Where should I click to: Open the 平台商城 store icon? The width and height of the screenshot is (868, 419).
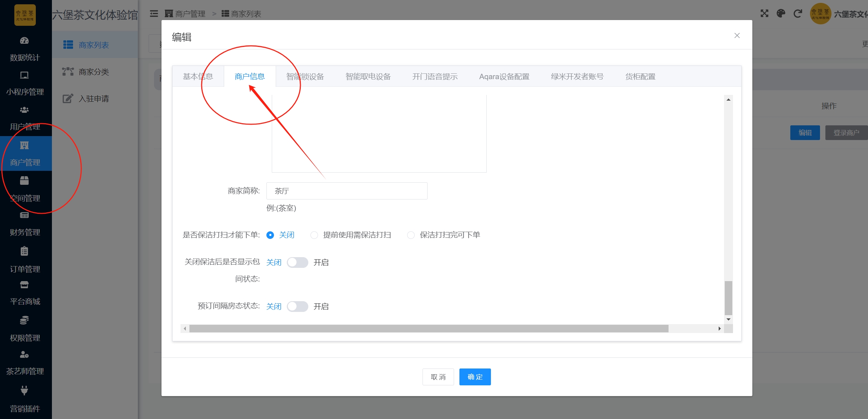coord(24,285)
